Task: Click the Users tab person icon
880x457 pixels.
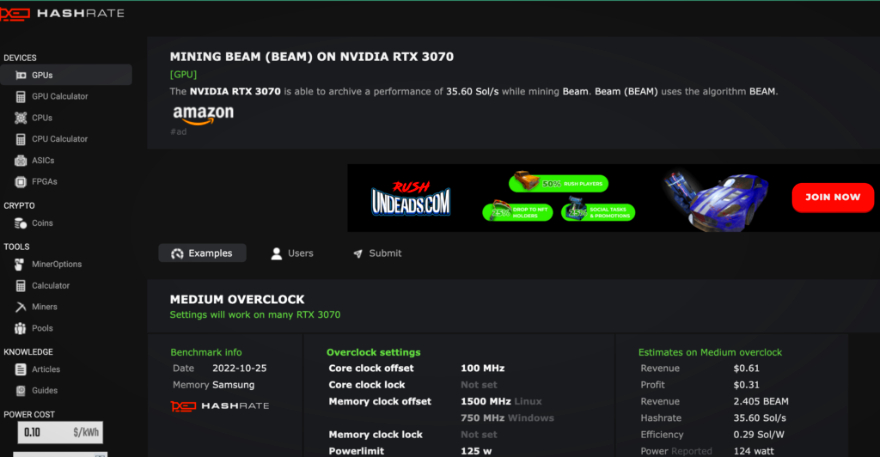Action: (x=276, y=254)
